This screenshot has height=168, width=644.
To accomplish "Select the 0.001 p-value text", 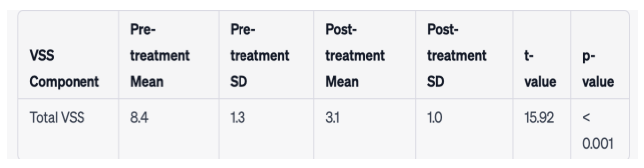I will point(598,144).
